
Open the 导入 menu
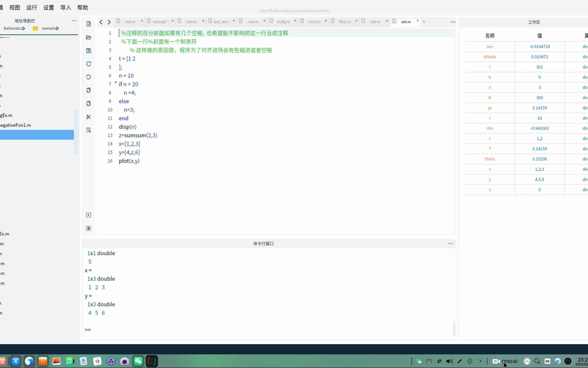[66, 7]
